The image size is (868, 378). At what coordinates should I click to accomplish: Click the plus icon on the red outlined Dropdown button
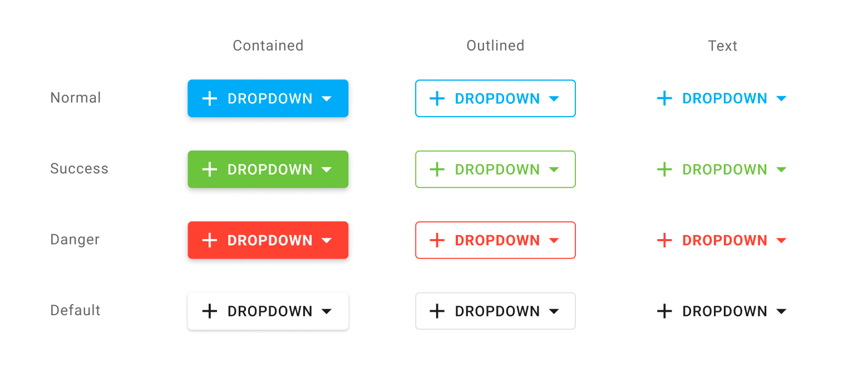[x=437, y=240]
